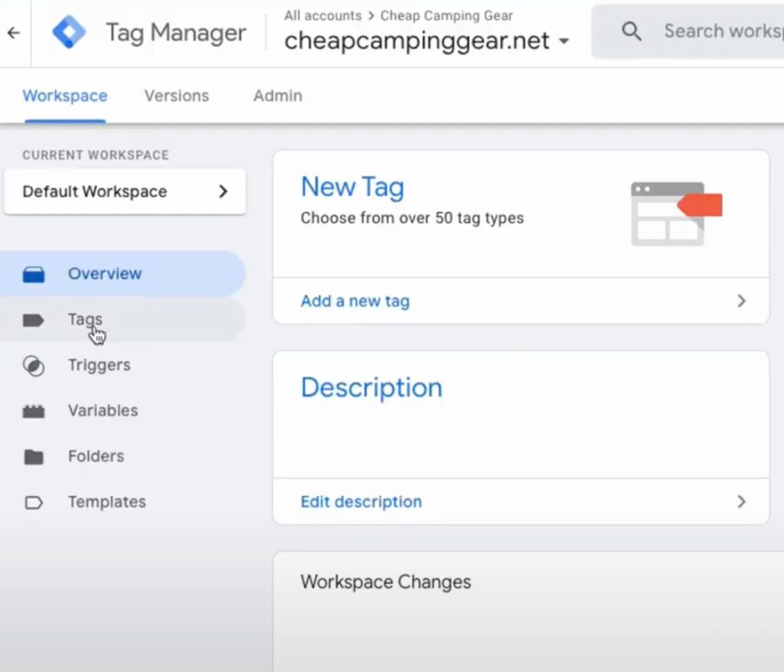The image size is (784, 672).
Task: Click the CURRENT WORKSPACE label
Action: coord(96,155)
